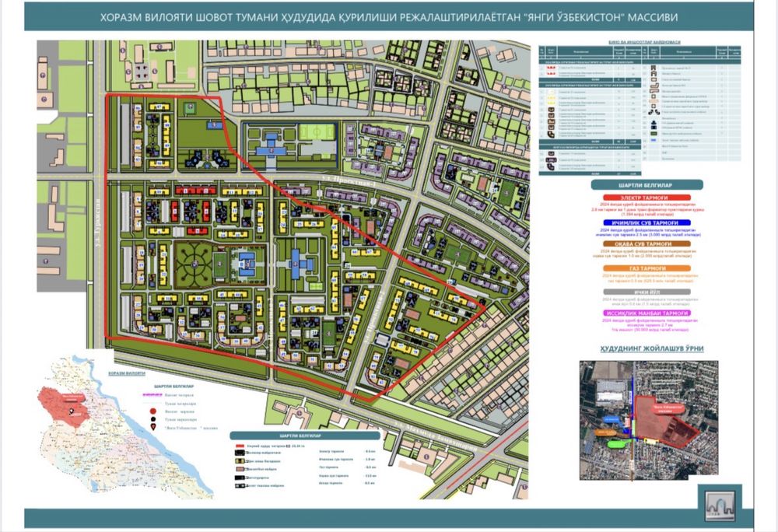Click the football field beside the school
778x532 pixels.
(317, 132)
